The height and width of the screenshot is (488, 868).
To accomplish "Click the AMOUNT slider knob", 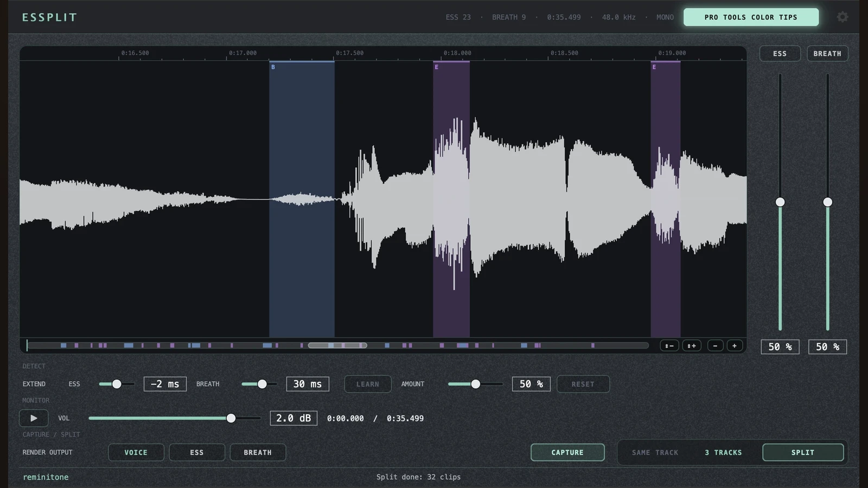I will 476,384.
